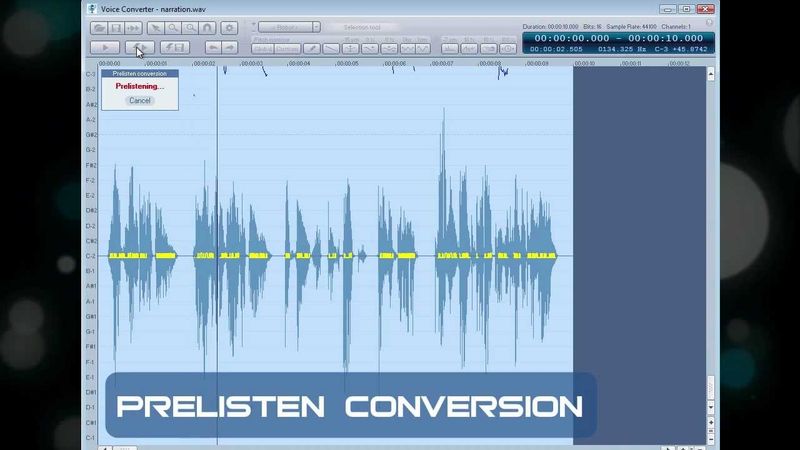
Task: Click the help question mark icon
Action: (709, 23)
